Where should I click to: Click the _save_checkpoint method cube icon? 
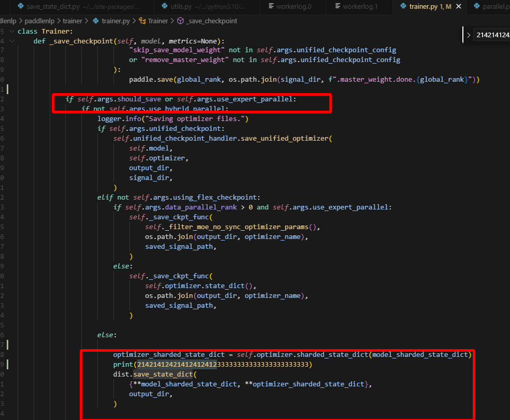coord(180,21)
